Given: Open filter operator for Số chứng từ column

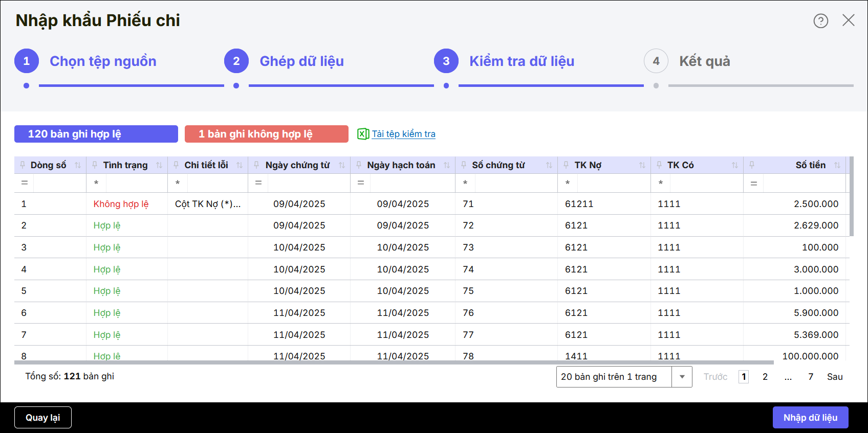Looking at the screenshot, I should (x=465, y=183).
